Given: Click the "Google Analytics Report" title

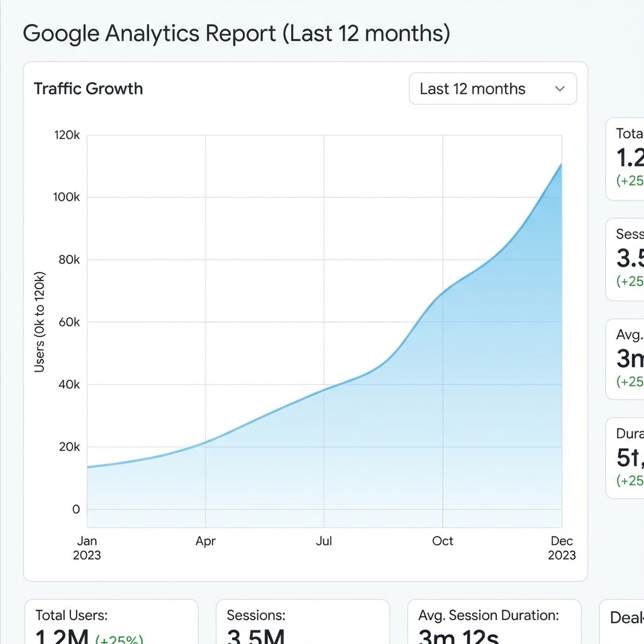Looking at the screenshot, I should (237, 33).
